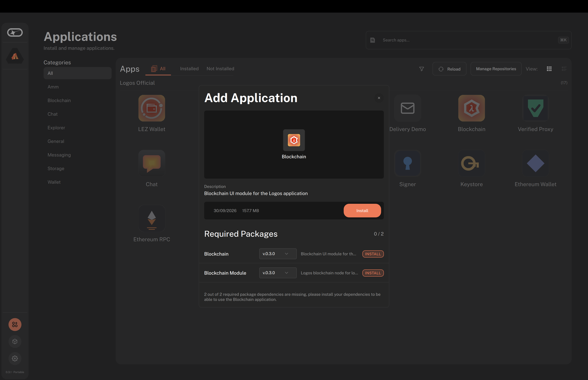Click the orange Install button
Image resolution: width=588 pixels, height=380 pixels.
click(362, 211)
